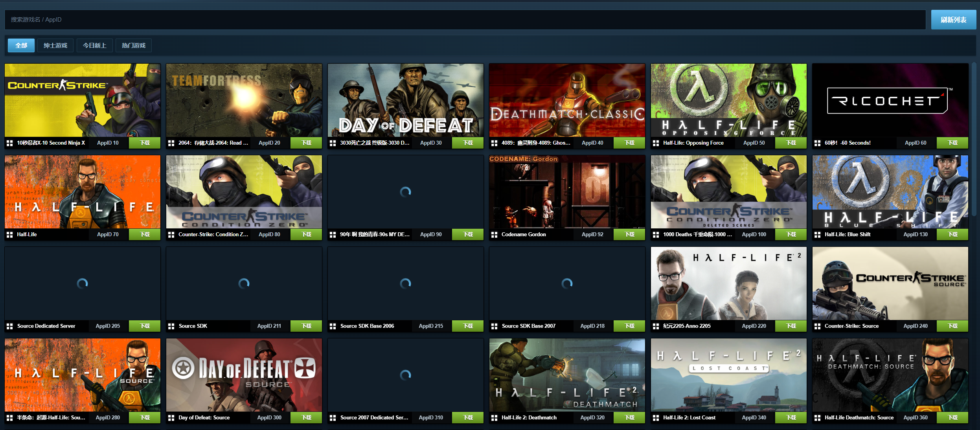Click the Windows icon beside Day of Defeat: Source
Image resolution: width=980 pixels, height=430 pixels.
click(171, 418)
